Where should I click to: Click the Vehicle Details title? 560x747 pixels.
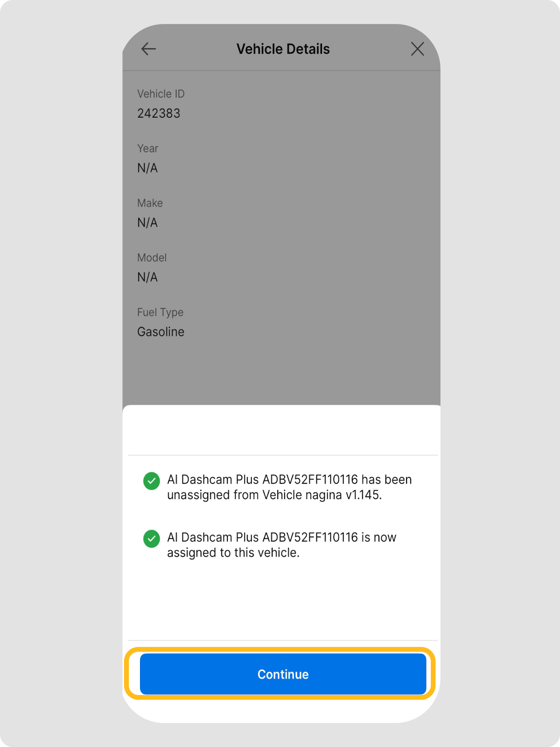point(283,49)
